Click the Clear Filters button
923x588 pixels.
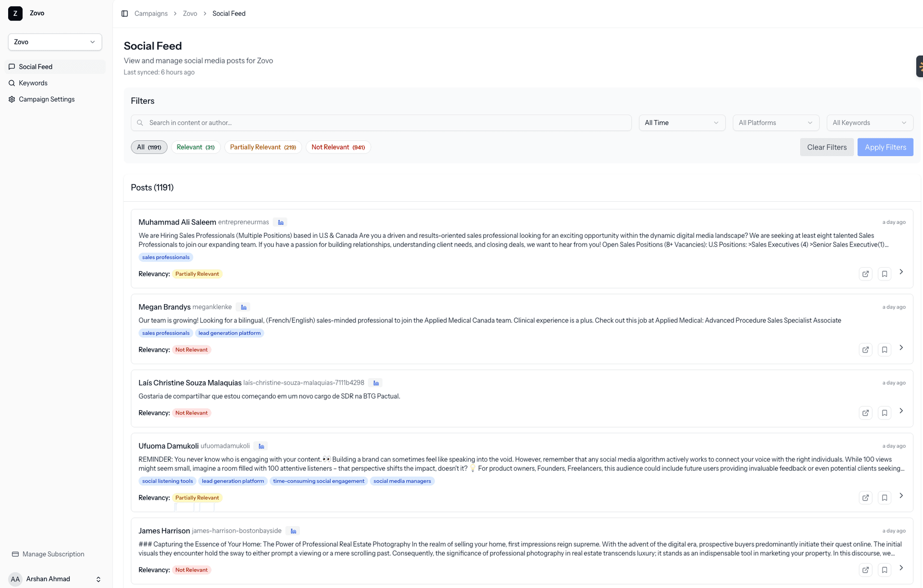(x=827, y=147)
